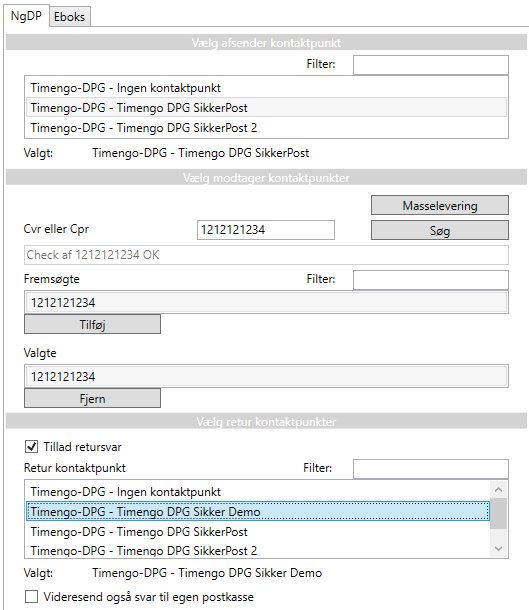The height and width of the screenshot is (610, 529).
Task: Enable Videresend også svar til egen postkasse
Action: (32, 596)
